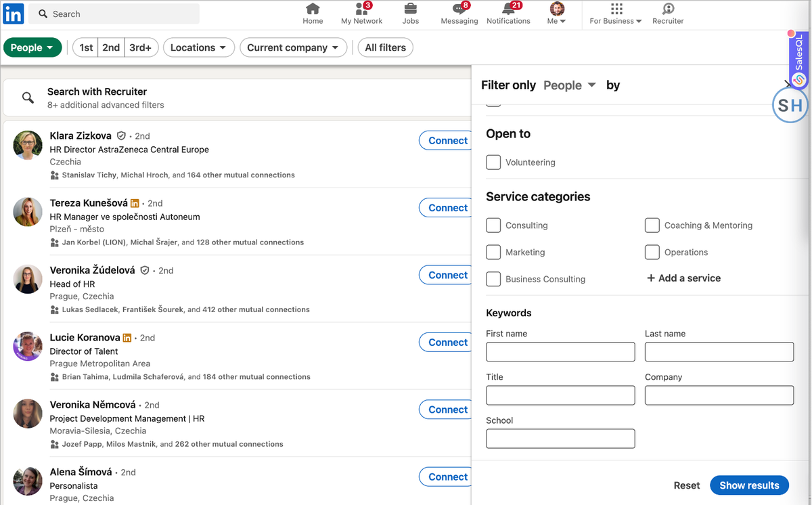Open Notifications bell icon

(508, 9)
